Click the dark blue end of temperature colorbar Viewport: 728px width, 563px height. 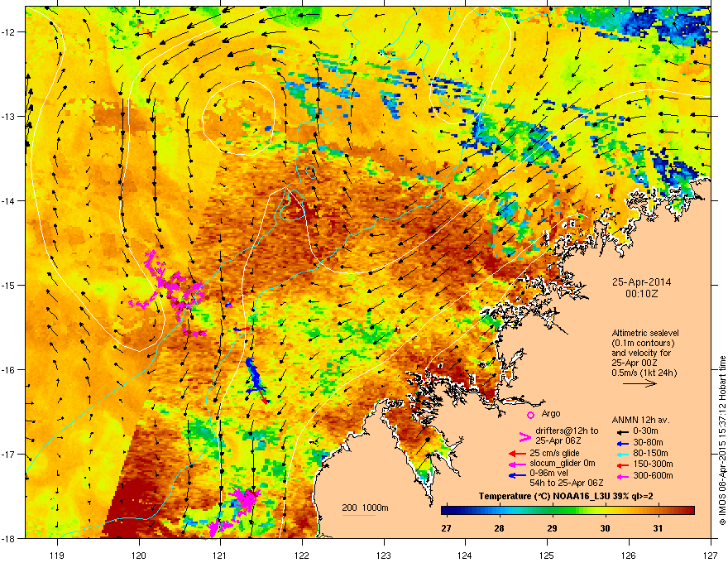[x=445, y=511]
